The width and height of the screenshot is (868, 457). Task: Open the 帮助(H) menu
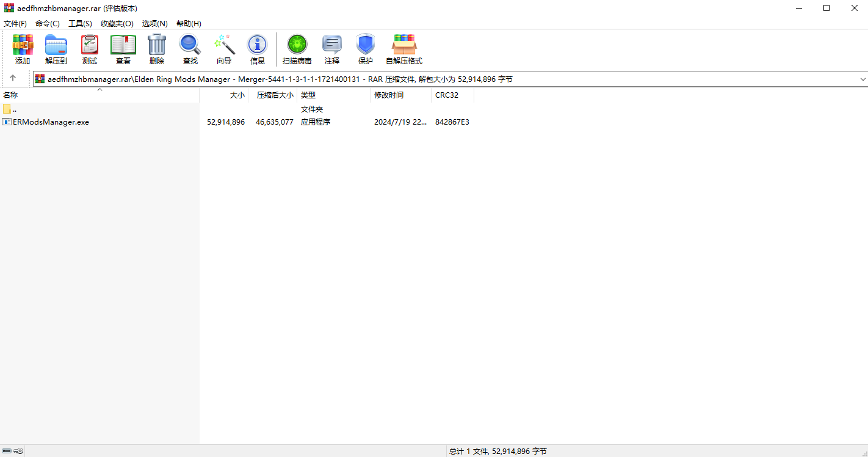coord(189,23)
